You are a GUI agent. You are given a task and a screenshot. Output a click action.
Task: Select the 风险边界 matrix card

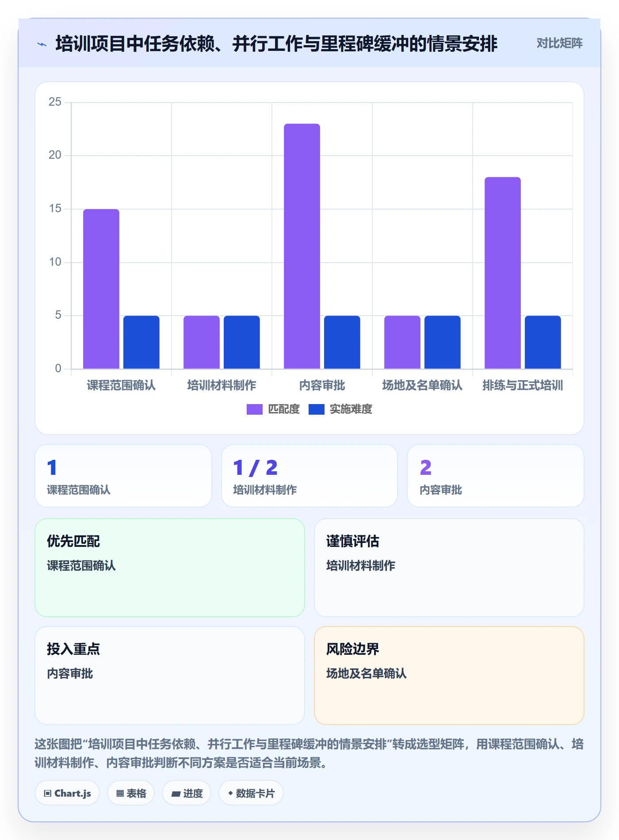(x=449, y=676)
